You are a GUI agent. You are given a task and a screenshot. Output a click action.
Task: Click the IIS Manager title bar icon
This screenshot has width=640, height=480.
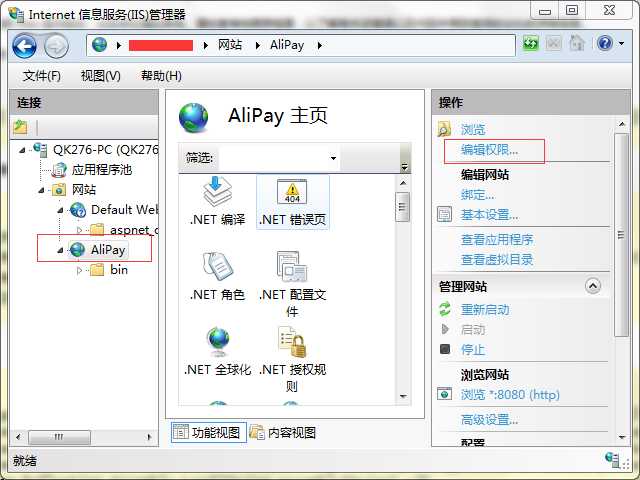point(16,14)
